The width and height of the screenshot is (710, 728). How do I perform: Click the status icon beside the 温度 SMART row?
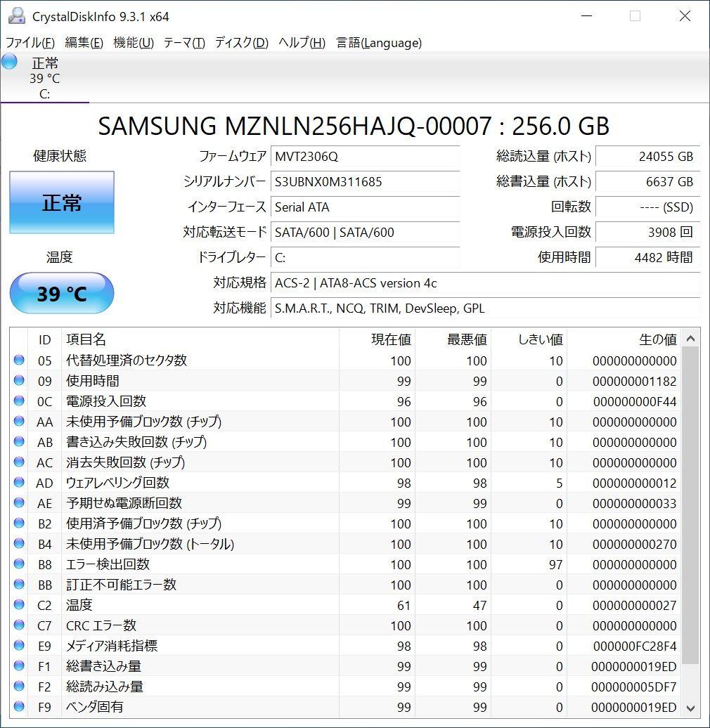coord(18,605)
